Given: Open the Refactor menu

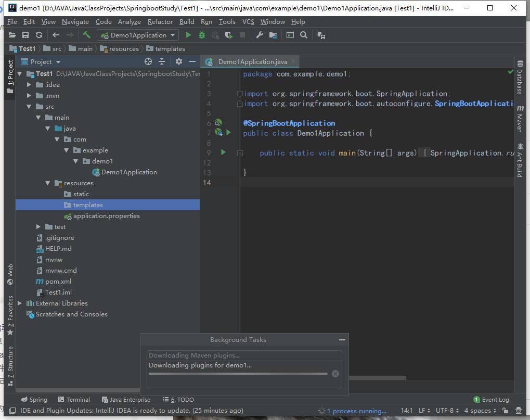Looking at the screenshot, I should 160,22.
